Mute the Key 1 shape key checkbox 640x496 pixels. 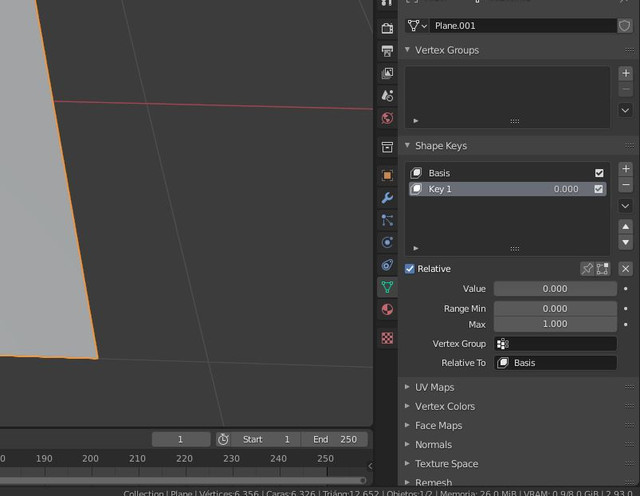[x=598, y=189]
